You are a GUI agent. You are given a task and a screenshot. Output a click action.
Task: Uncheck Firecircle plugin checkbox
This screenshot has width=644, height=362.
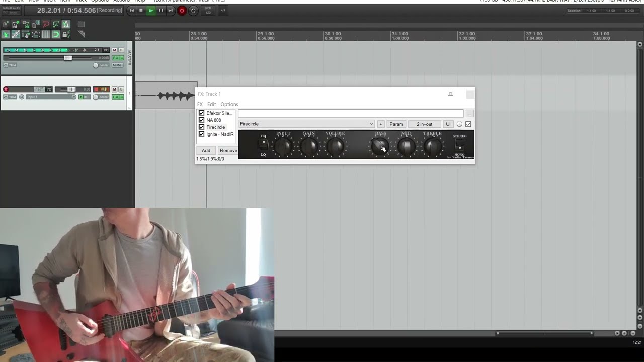201,127
